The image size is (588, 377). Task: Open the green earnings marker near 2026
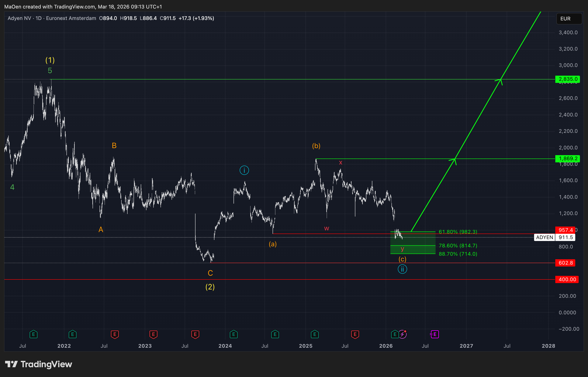coord(395,334)
